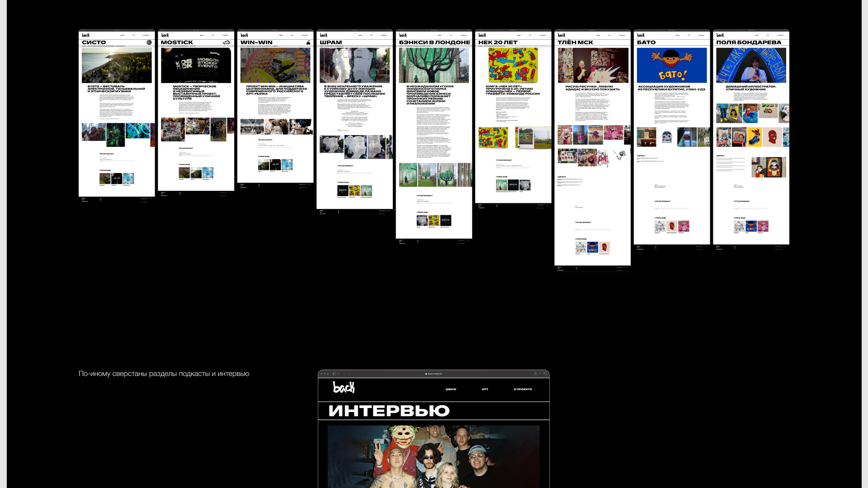The height and width of the screenshot is (488, 868).
Task: Click the new tab plus icon
Action: (540, 374)
